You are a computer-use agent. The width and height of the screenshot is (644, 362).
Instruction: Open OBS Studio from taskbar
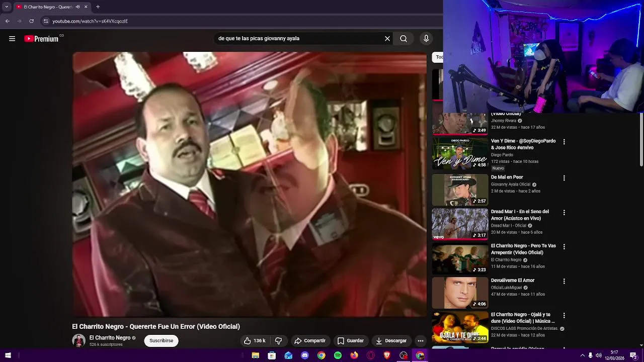click(404, 355)
